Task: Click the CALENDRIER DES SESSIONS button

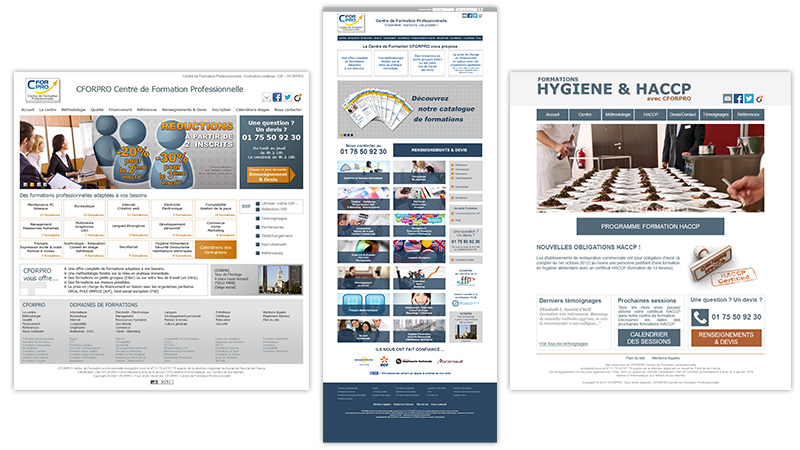Action: click(648, 338)
